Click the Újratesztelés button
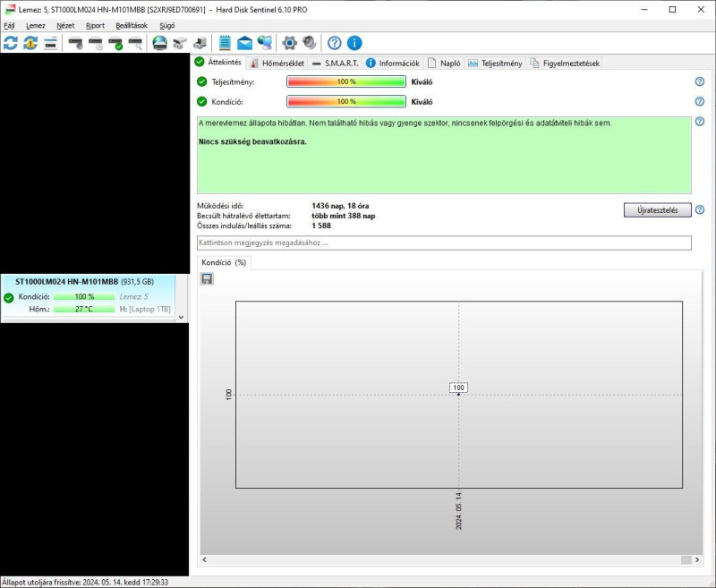 click(658, 210)
